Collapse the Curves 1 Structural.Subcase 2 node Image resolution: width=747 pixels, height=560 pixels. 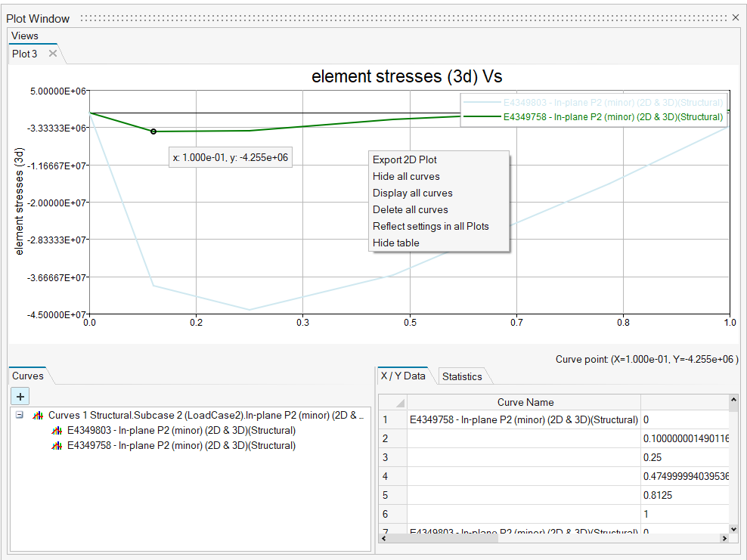(20, 416)
